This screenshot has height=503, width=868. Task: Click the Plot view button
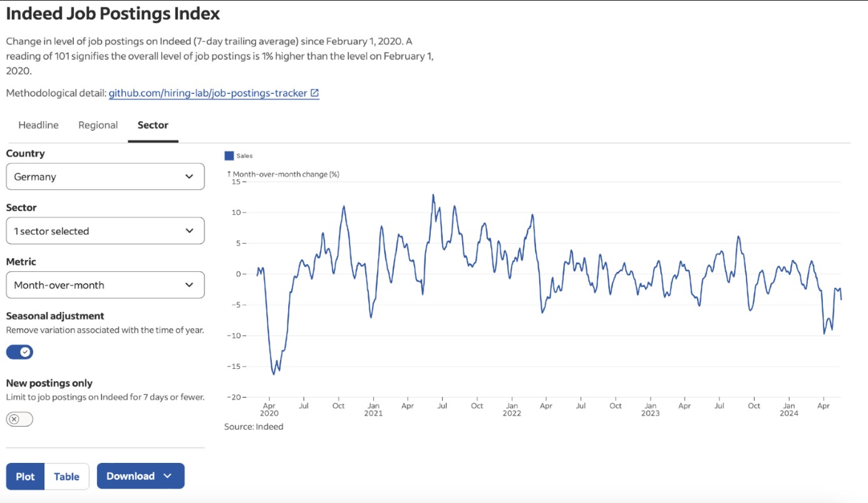(25, 476)
